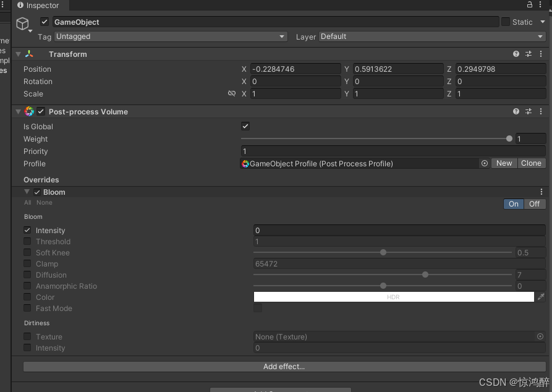Turn Bloom Off button
This screenshot has height=392, width=552.
pos(535,204)
